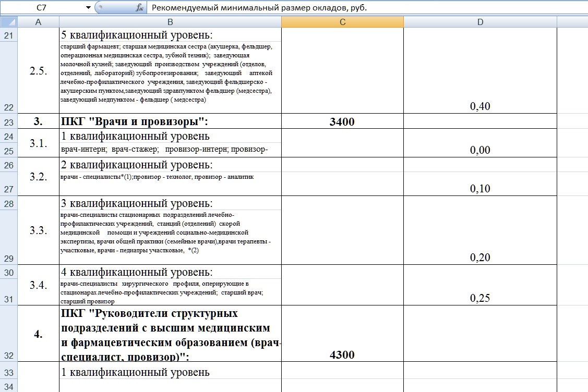Select row 29 header
The image size is (588, 392).
coord(9,237)
